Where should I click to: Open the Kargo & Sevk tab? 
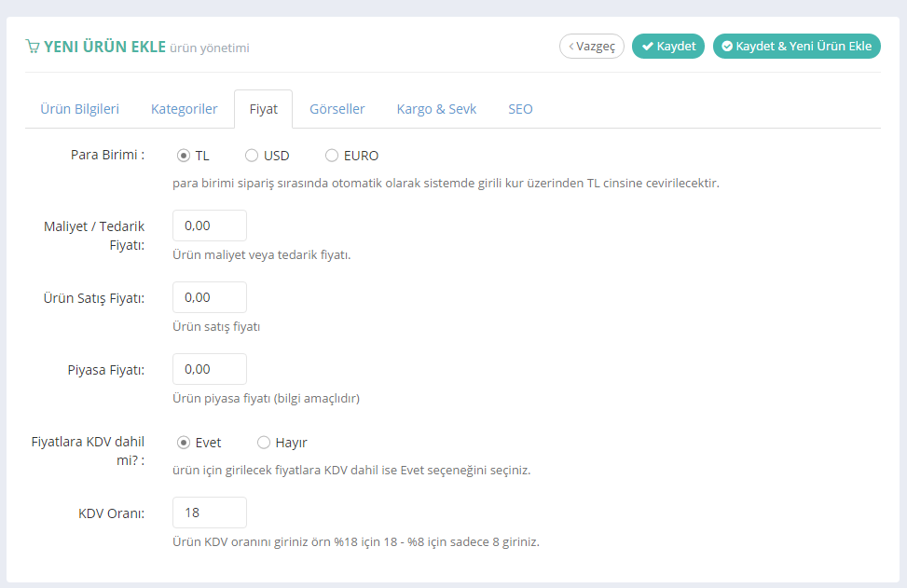pos(436,109)
